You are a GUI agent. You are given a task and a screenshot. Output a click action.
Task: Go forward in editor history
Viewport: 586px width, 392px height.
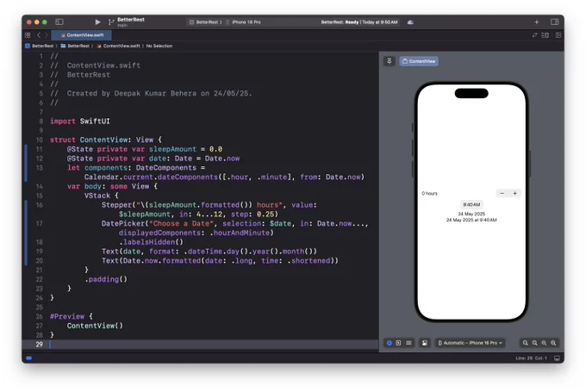[47, 35]
